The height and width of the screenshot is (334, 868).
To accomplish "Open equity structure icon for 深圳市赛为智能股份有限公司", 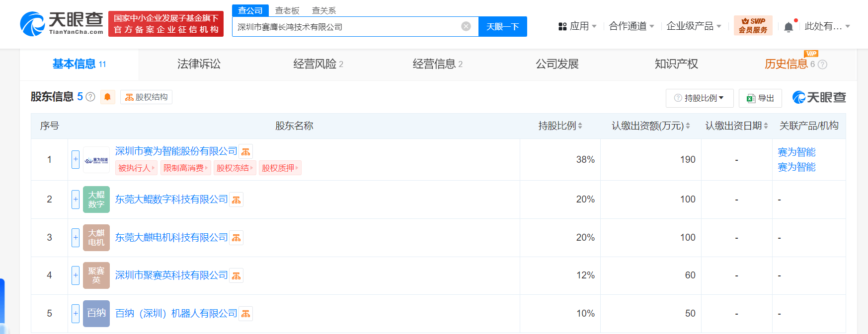I will point(246,151).
